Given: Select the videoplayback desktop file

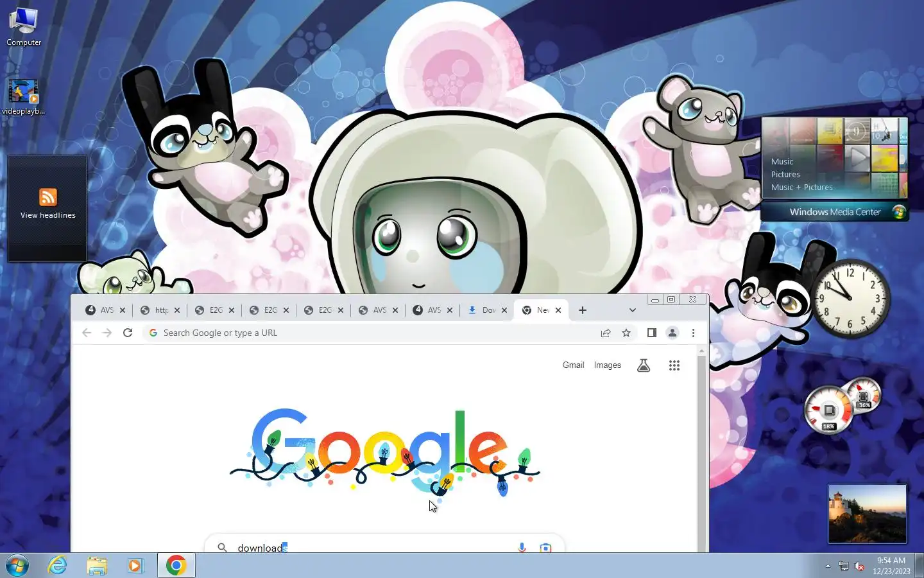Looking at the screenshot, I should coord(24,98).
